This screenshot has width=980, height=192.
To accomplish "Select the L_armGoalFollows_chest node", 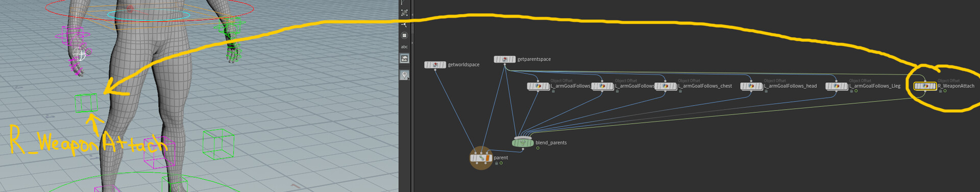I will pyautogui.click(x=666, y=86).
